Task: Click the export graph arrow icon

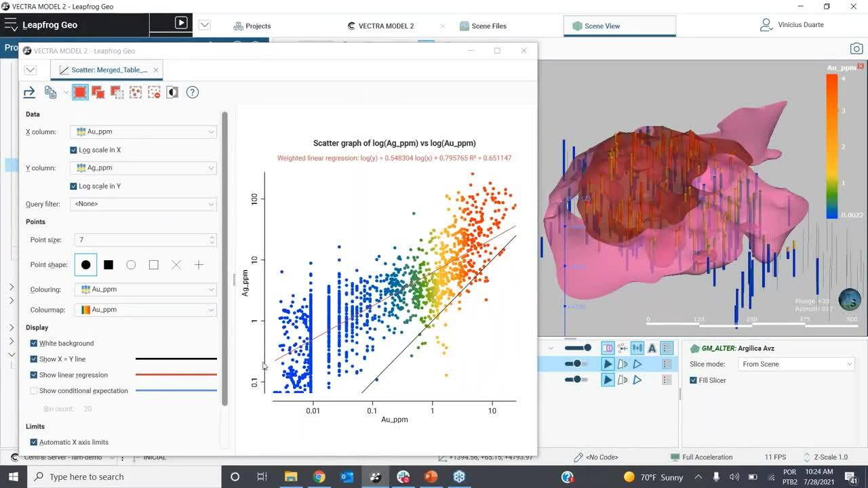Action: pyautogui.click(x=29, y=92)
